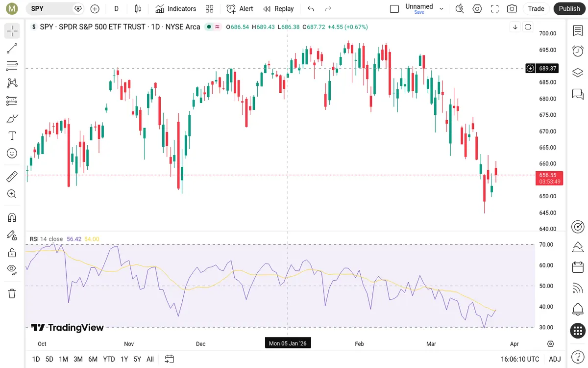Open the screeners target icon
The height and width of the screenshot is (368, 588).
click(x=578, y=227)
